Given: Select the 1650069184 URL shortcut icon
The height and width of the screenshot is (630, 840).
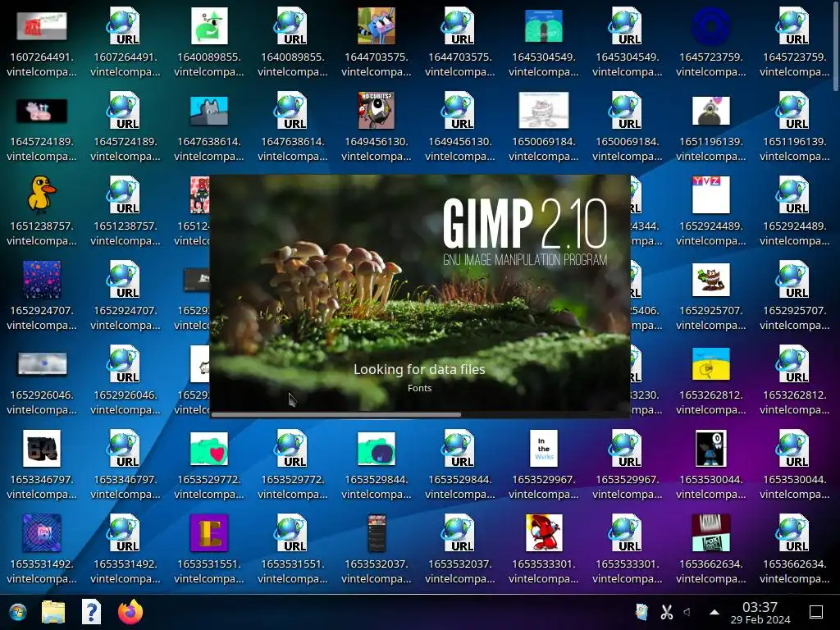Looking at the screenshot, I should pyautogui.click(x=626, y=111).
